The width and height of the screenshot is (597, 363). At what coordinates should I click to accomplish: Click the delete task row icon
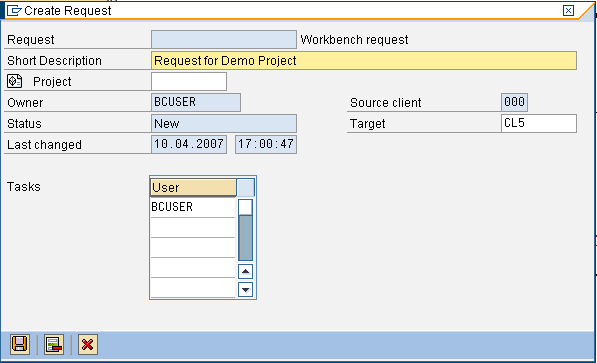point(54,344)
